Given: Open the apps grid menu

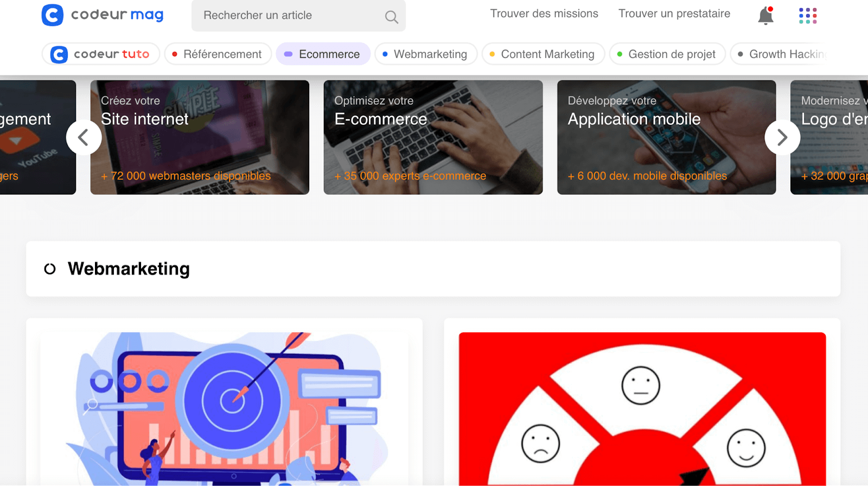Looking at the screenshot, I should 807,16.
